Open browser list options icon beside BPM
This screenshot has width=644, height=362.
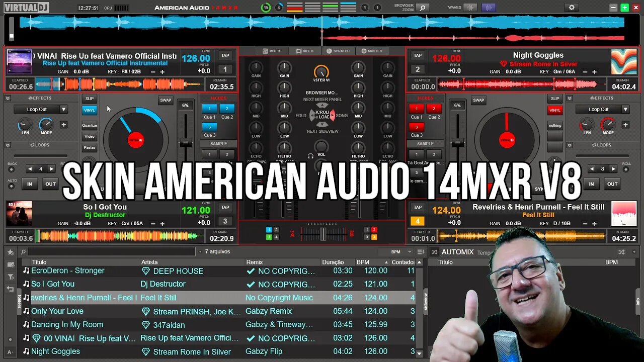pos(421,252)
